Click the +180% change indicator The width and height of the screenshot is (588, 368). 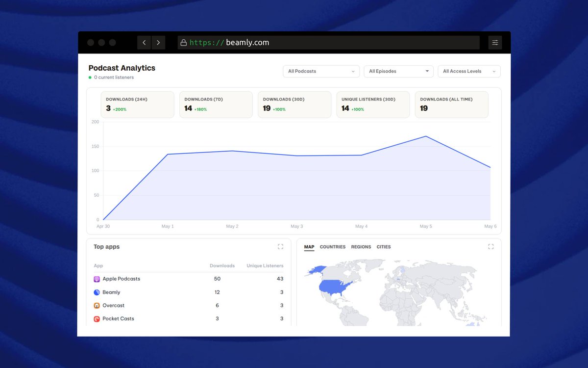(200, 109)
